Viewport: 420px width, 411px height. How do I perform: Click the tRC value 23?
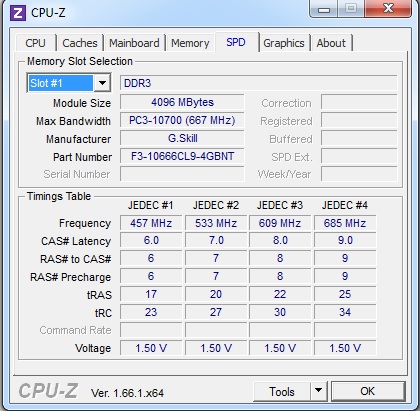pos(151,312)
